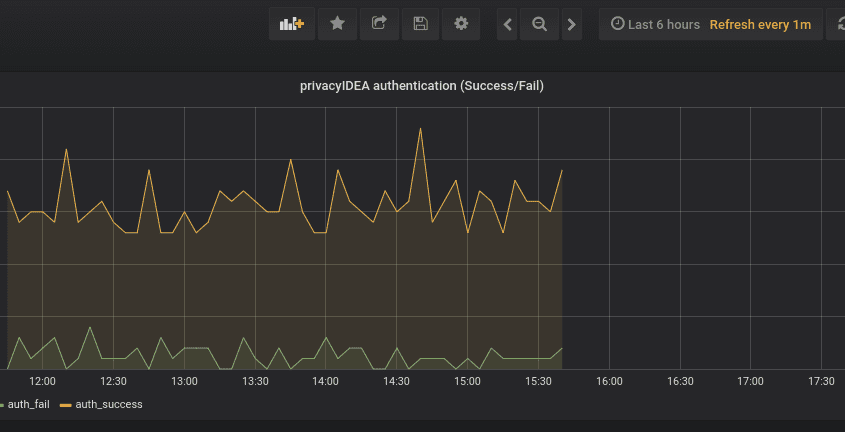Shift time range backward arrow

coord(507,24)
